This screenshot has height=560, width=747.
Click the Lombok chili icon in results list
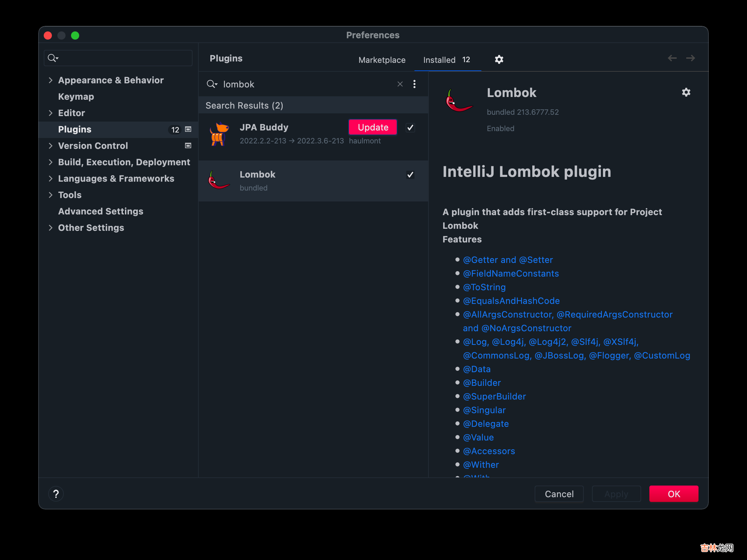[x=219, y=180]
